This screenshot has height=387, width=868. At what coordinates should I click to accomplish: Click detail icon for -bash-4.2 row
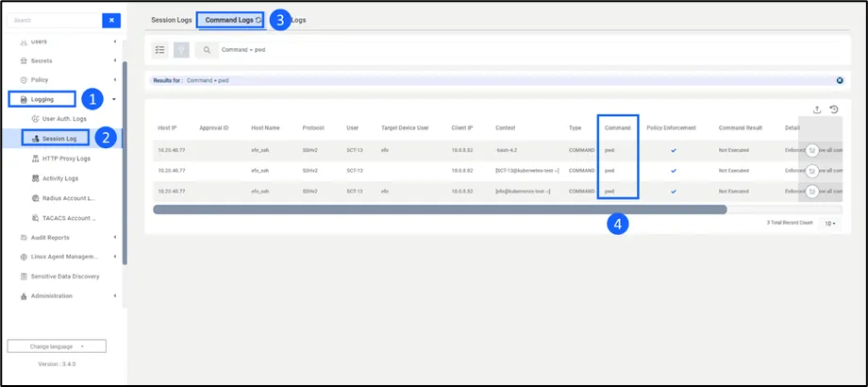[x=812, y=150]
